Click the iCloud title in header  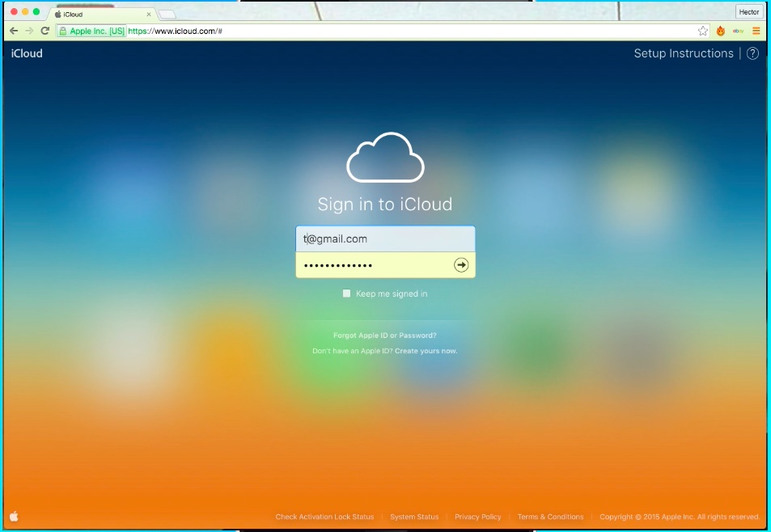(27, 53)
